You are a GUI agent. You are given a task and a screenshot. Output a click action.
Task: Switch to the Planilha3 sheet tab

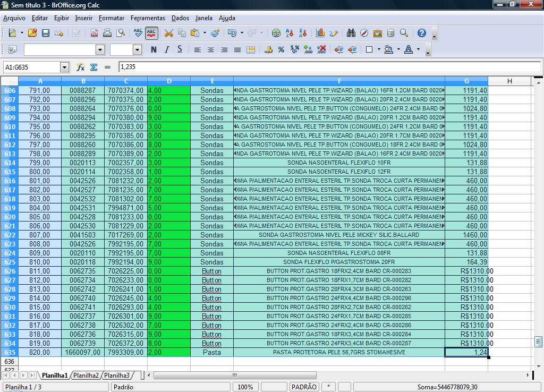(117, 376)
